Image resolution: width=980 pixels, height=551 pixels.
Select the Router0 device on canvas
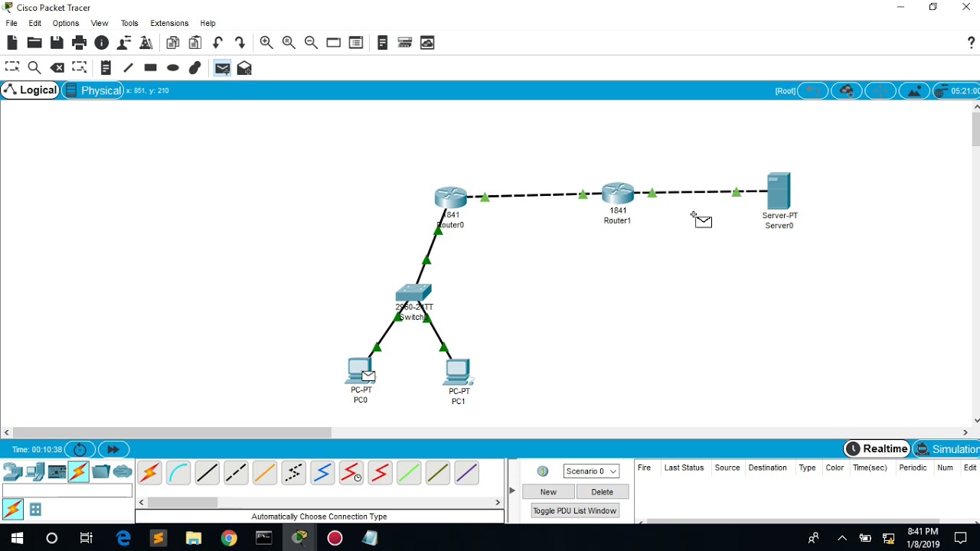coord(450,198)
